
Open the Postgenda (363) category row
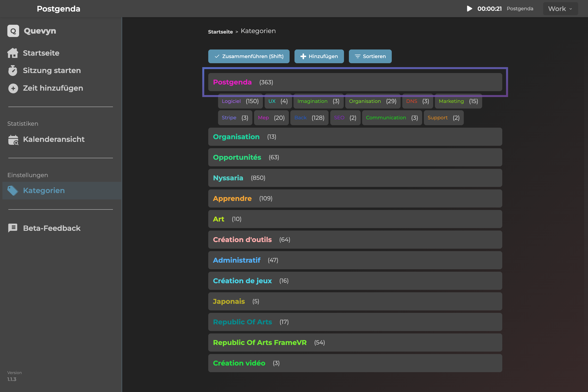[x=355, y=82]
